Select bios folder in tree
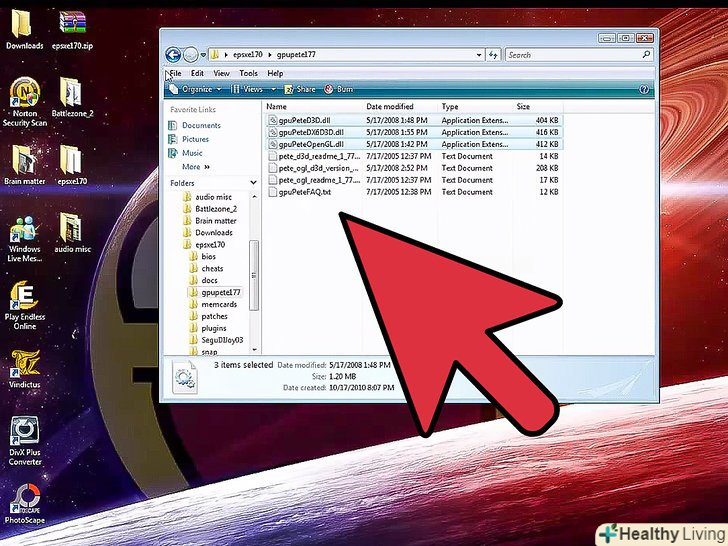Viewport: 728px width, 546px height. 203,257
